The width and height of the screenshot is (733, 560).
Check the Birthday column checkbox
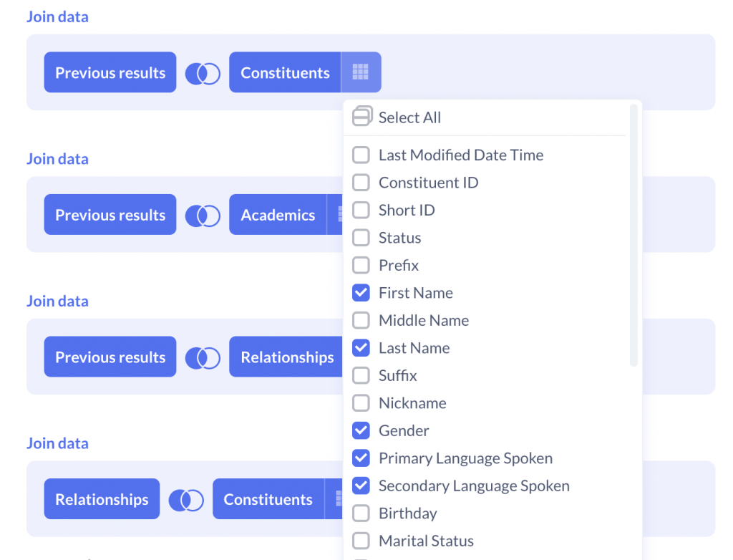361,513
